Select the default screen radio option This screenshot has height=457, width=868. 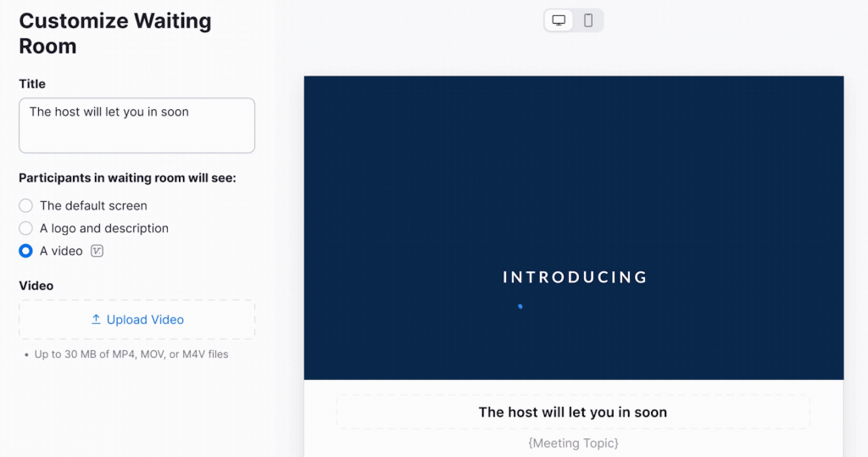[x=26, y=205]
